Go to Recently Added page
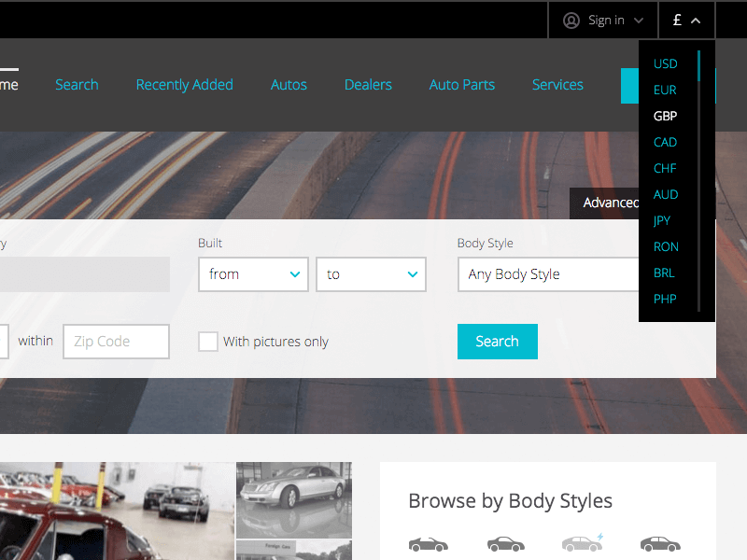The image size is (747, 560). (x=184, y=85)
